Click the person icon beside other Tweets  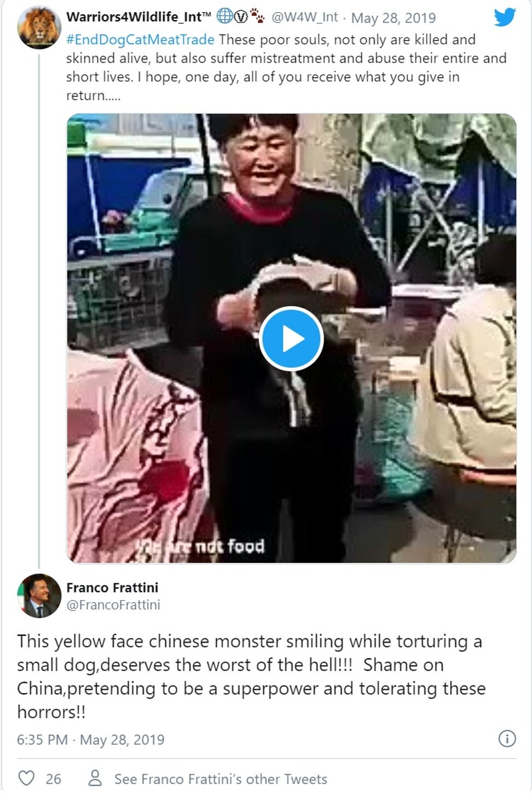tap(95, 778)
